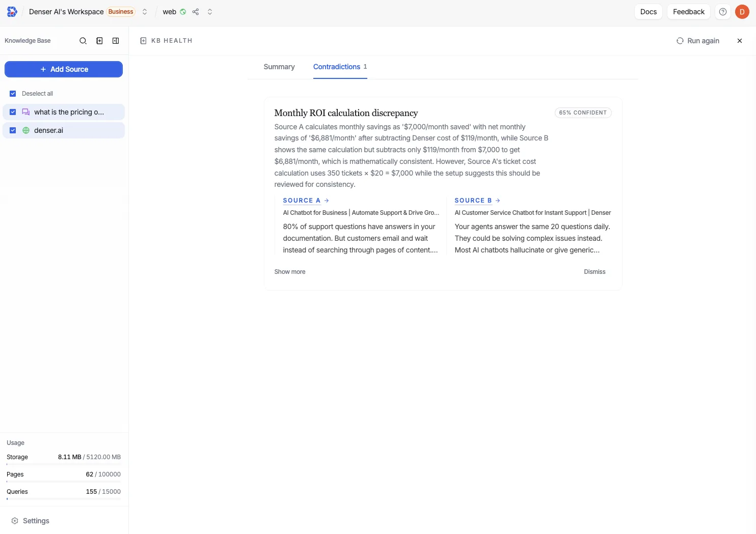The width and height of the screenshot is (756, 534).
Task: Click the Business plan badge
Action: [x=121, y=12]
